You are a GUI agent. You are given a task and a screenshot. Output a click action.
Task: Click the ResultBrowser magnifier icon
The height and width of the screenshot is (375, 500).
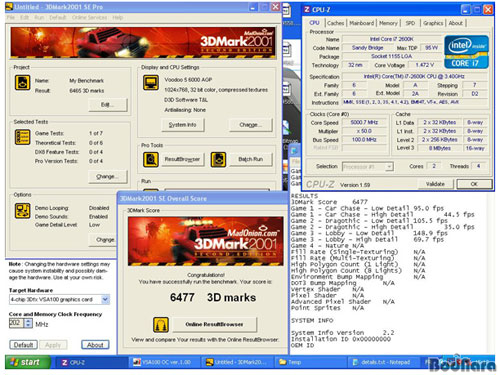click(x=151, y=159)
